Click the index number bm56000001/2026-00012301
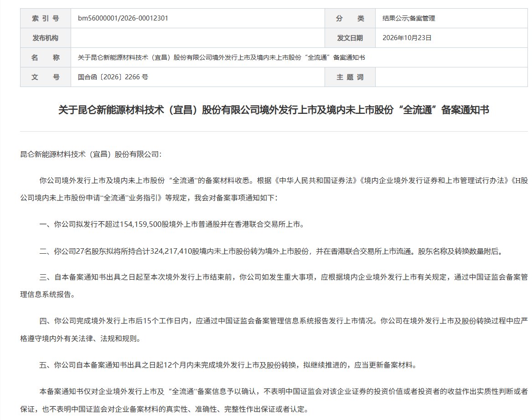532x420 pixels. tap(123, 18)
